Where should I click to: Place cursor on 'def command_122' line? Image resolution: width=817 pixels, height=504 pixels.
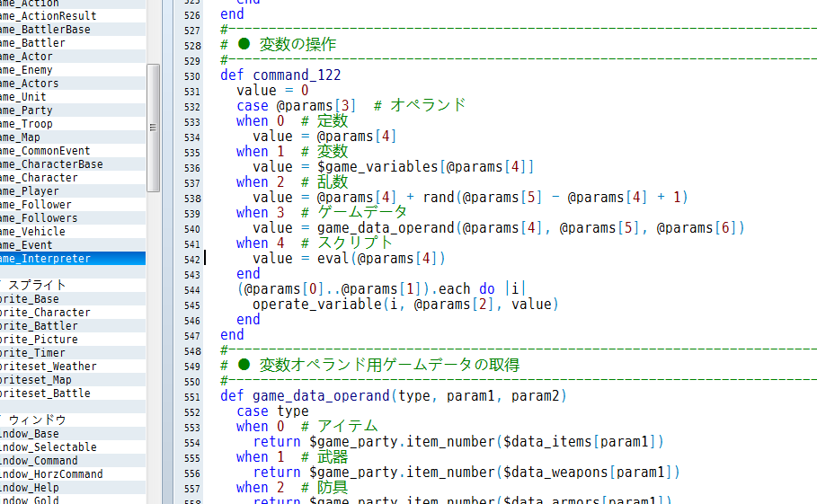[x=280, y=75]
